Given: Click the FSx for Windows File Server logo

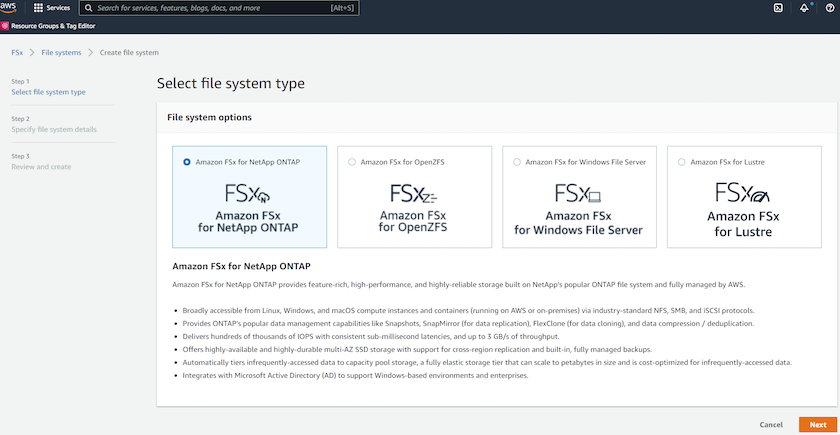Looking at the screenshot, I should 579,192.
